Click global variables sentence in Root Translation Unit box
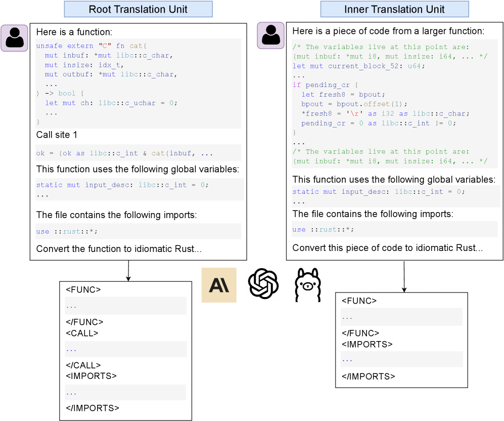504x421 pixels. click(138, 169)
